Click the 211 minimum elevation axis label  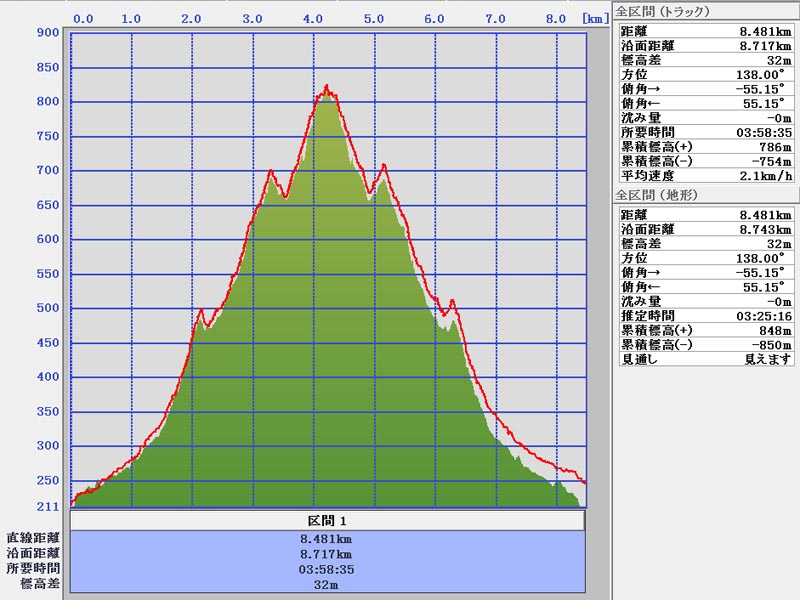[x=47, y=506]
